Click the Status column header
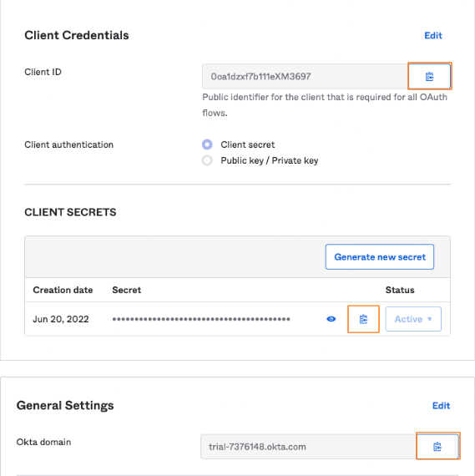475x476 pixels. click(400, 290)
